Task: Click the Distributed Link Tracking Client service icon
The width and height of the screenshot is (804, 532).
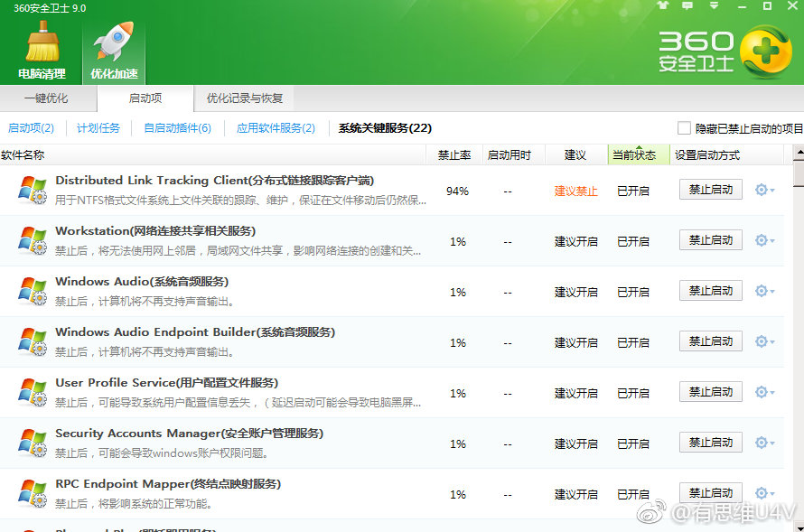Action: coord(33,191)
